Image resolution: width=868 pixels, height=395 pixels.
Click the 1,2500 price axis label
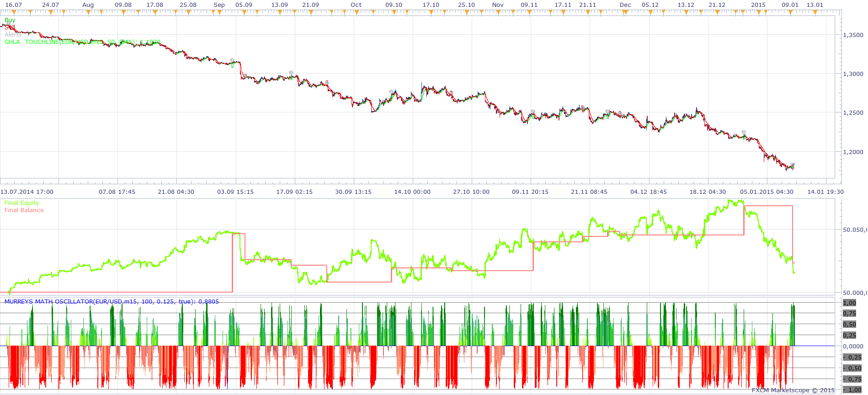(853, 112)
